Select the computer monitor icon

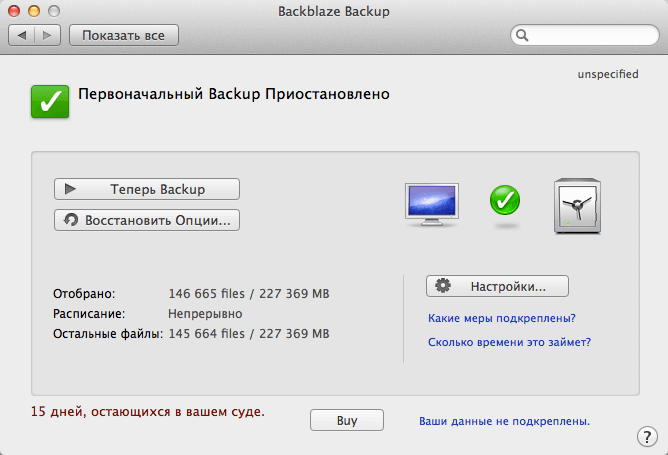coord(432,204)
